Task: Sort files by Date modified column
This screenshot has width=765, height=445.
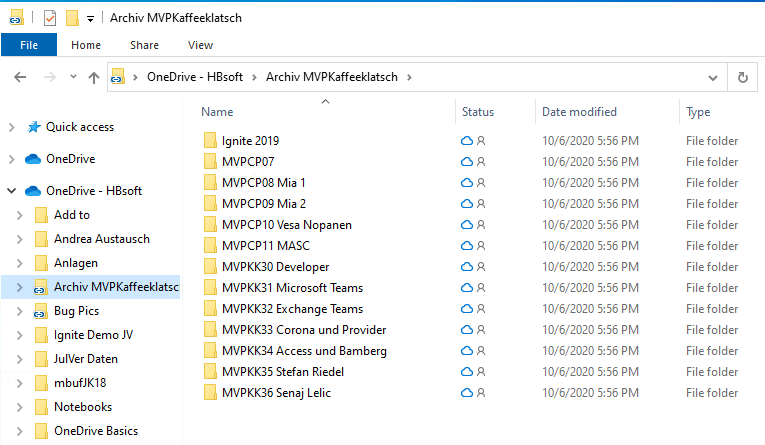Action: [579, 112]
